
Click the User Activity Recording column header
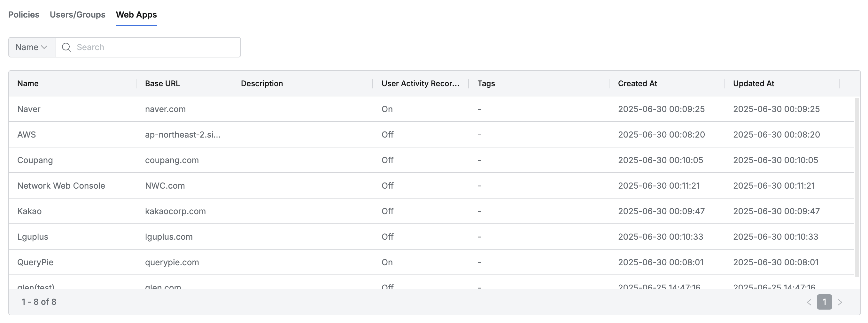[420, 83]
